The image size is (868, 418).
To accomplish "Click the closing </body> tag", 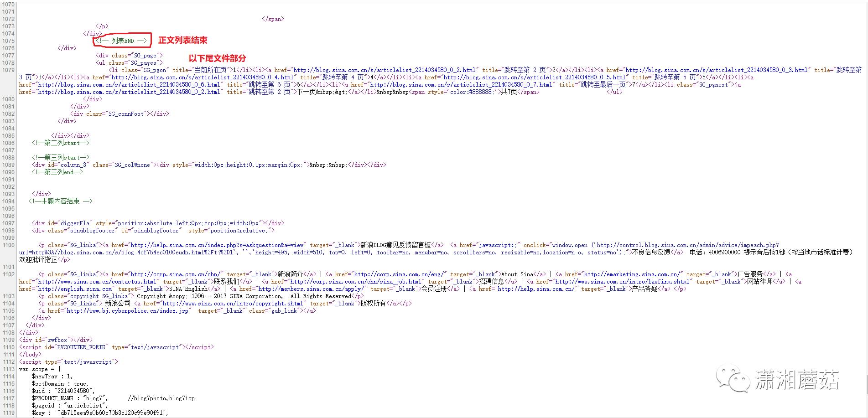I will click(30, 355).
